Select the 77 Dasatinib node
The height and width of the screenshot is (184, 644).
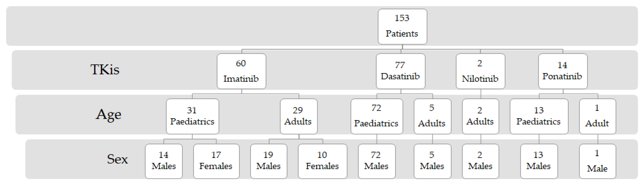pyautogui.click(x=401, y=71)
